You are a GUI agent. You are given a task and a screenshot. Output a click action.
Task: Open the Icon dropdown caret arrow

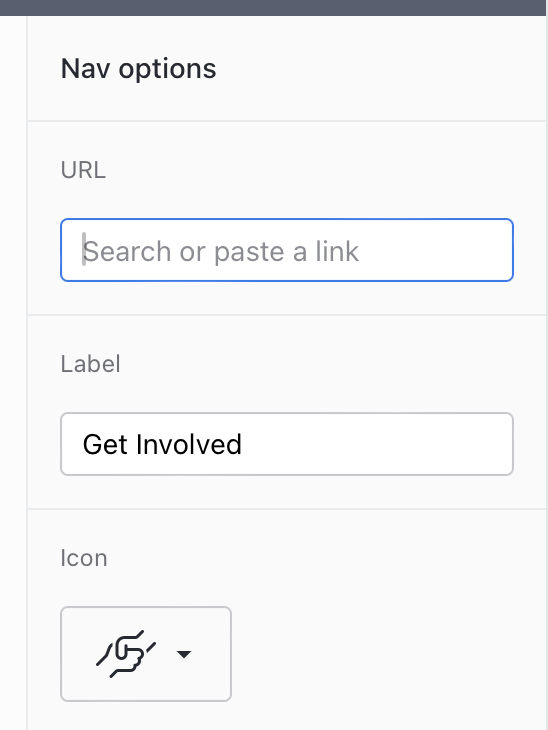pos(184,654)
